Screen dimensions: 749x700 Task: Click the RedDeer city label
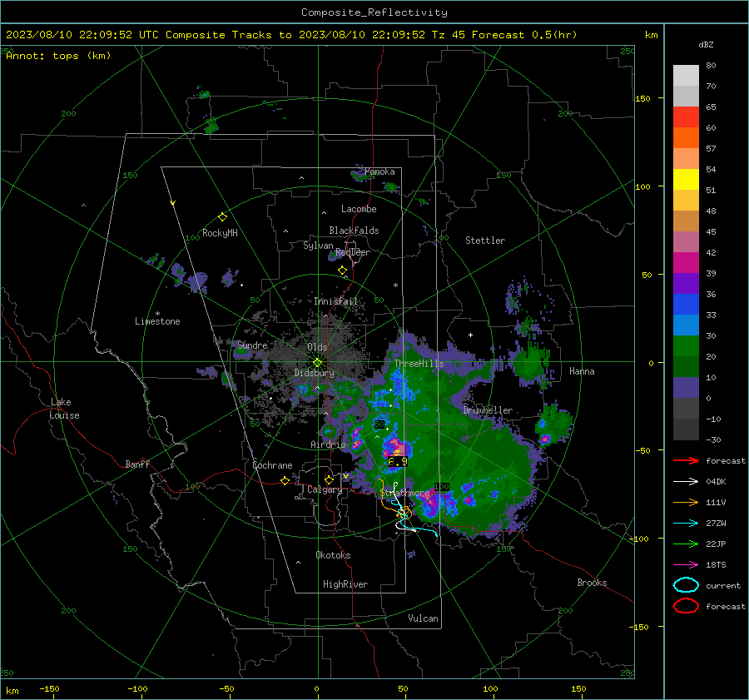(x=353, y=252)
